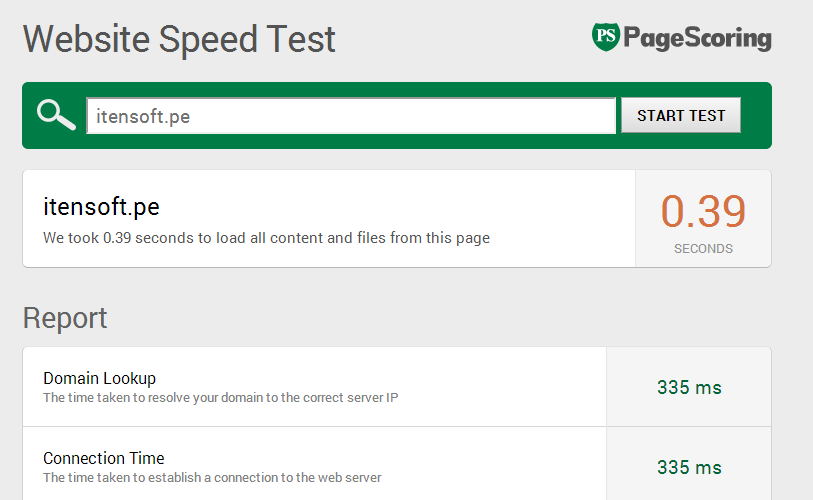Screen dimensions: 813x500
Task: Click the Connection Time description text
Action: click(212, 478)
